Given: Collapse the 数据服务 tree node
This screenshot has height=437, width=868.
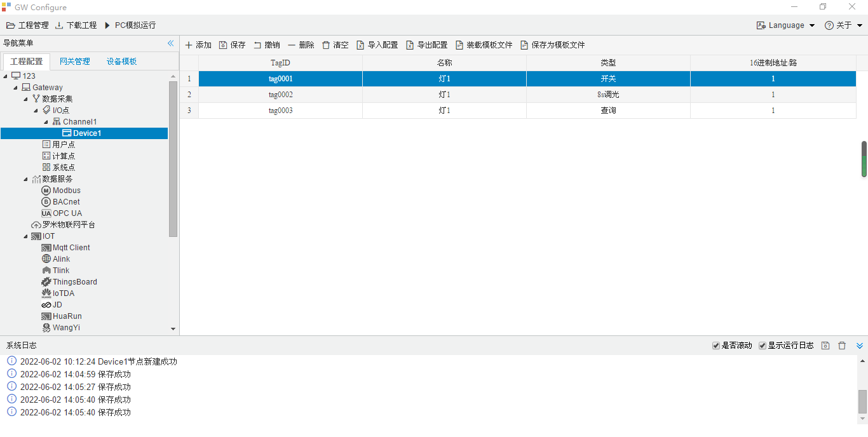Looking at the screenshot, I should 26,179.
